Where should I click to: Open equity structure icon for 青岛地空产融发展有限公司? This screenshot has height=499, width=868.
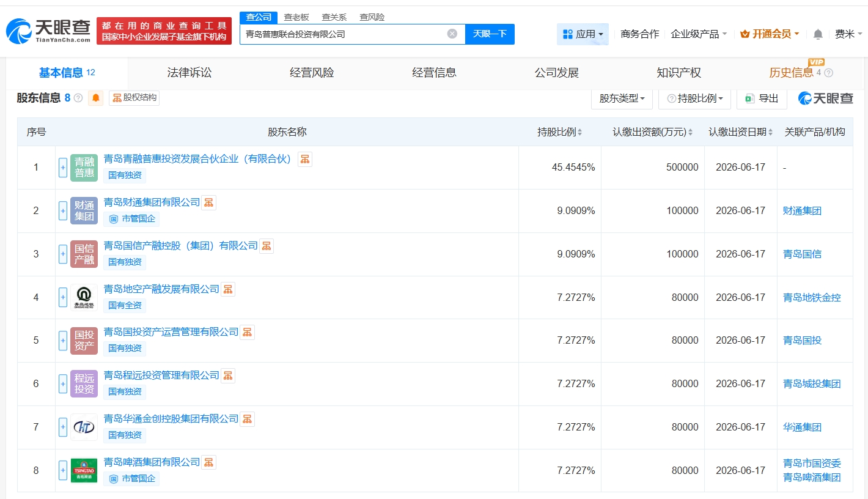click(228, 289)
